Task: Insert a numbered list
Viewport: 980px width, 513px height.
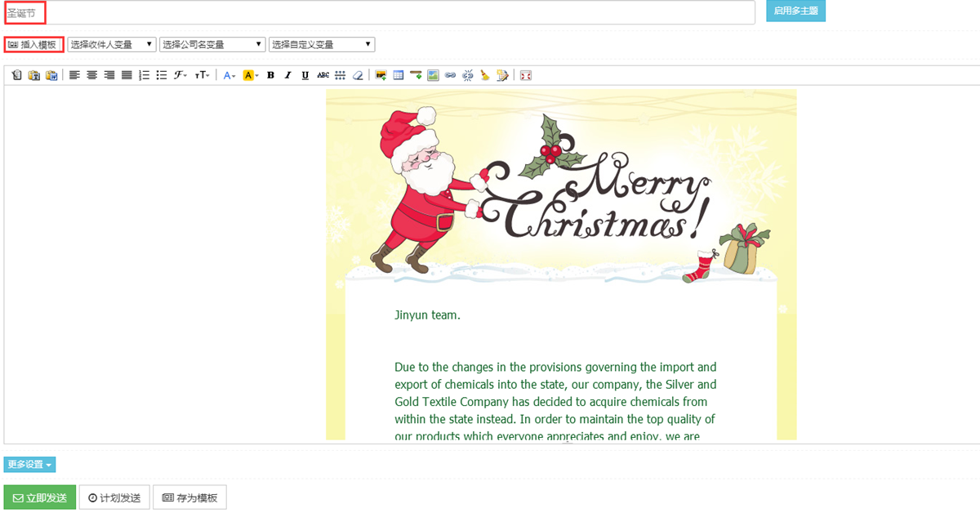Action: (145, 75)
